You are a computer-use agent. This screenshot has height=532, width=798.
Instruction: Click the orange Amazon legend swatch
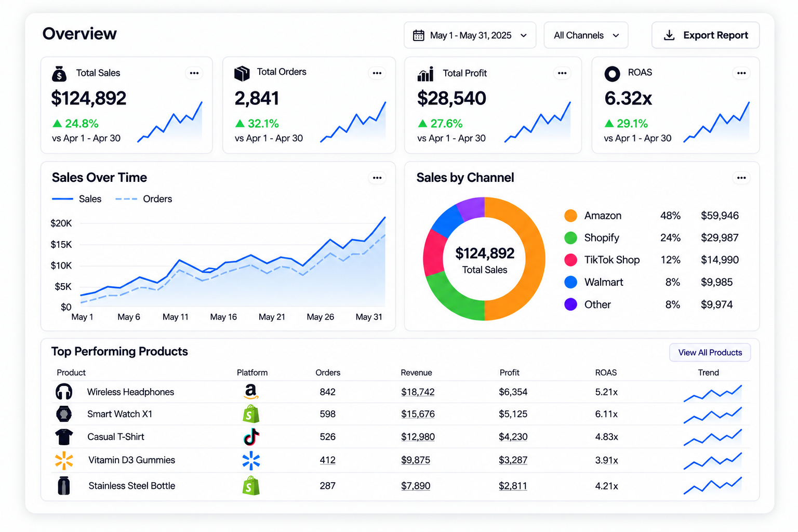click(570, 216)
